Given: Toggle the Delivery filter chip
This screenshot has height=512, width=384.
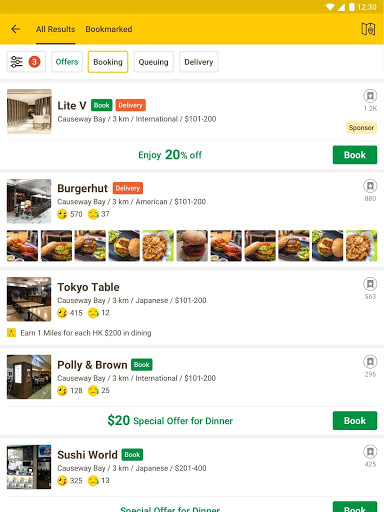Looking at the screenshot, I should click(x=199, y=62).
